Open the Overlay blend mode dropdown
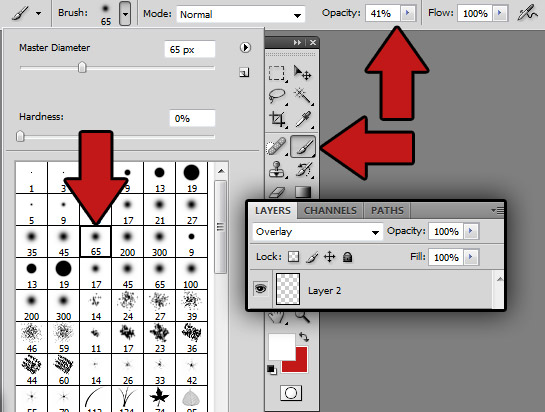Viewport: 545px width, 412px height. point(318,232)
